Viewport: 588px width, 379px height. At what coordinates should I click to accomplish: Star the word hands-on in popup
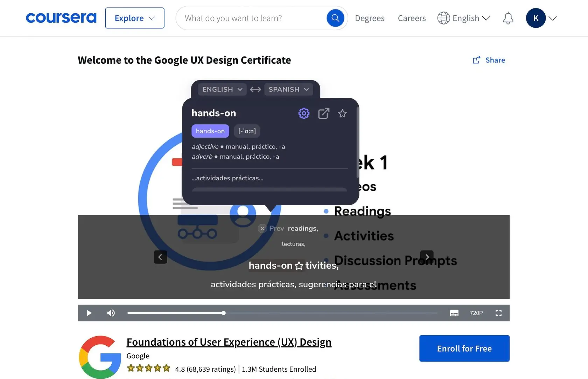click(342, 113)
